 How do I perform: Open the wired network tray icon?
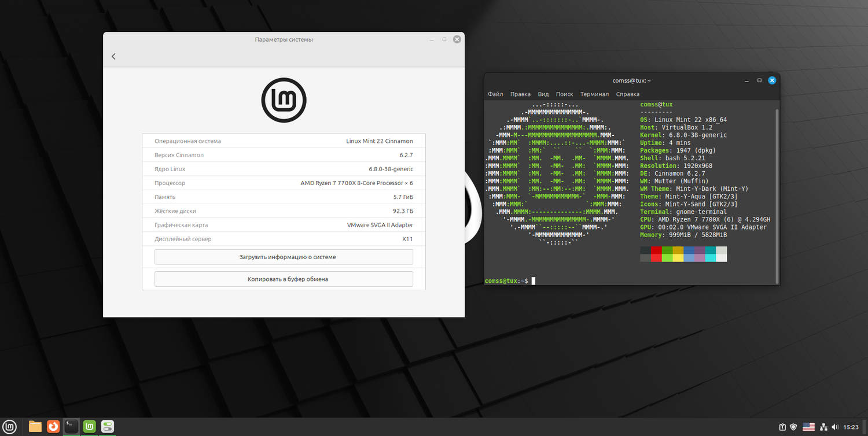(x=823, y=427)
